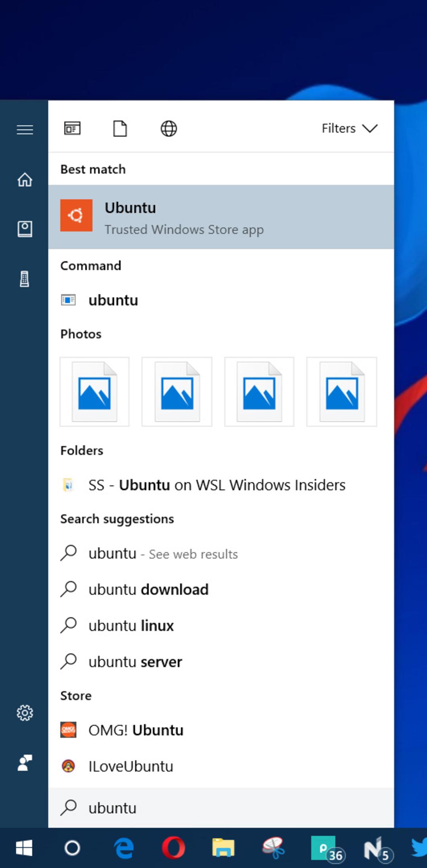This screenshot has height=868, width=427.
Task: Click the Windows Start button
Action: click(24, 848)
